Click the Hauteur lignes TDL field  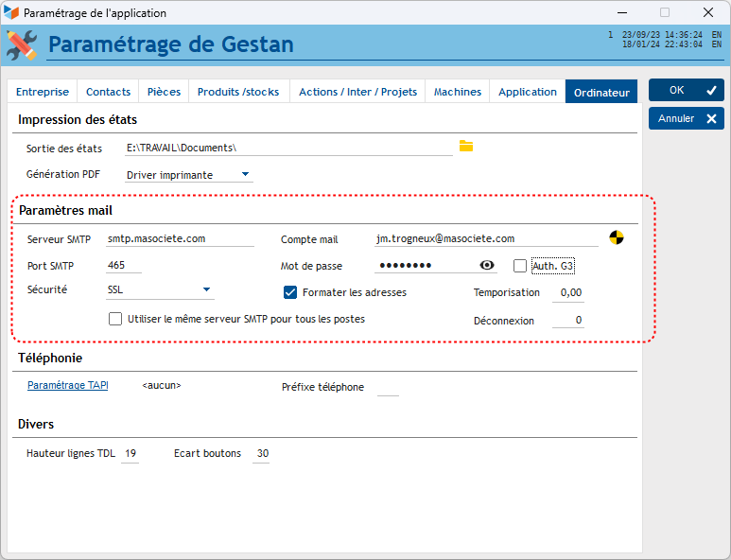tap(130, 454)
